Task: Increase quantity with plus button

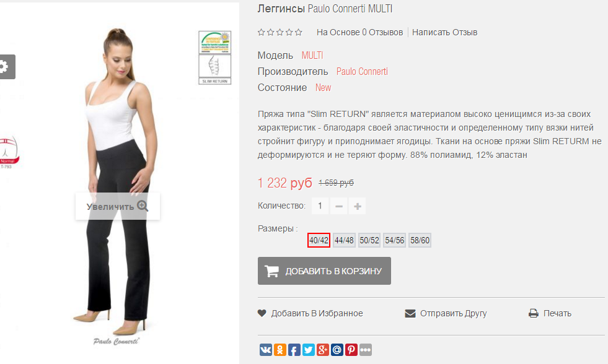Action: click(358, 206)
